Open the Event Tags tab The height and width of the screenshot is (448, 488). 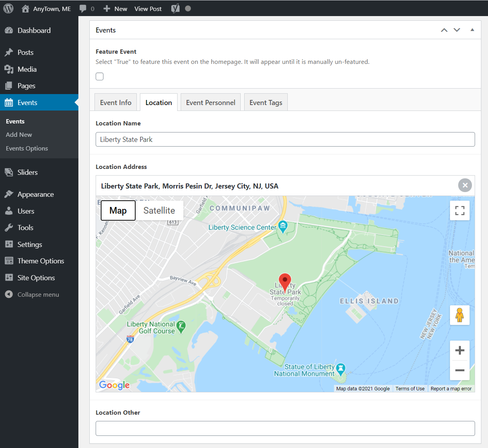coord(266,102)
